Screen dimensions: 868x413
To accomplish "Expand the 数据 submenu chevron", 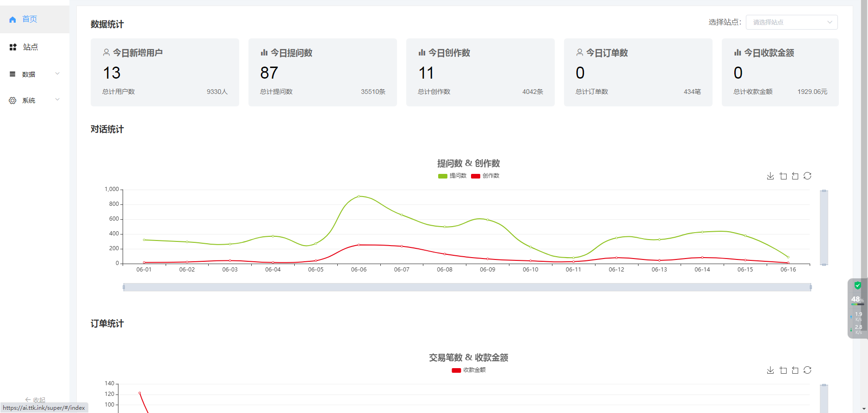I will [57, 74].
